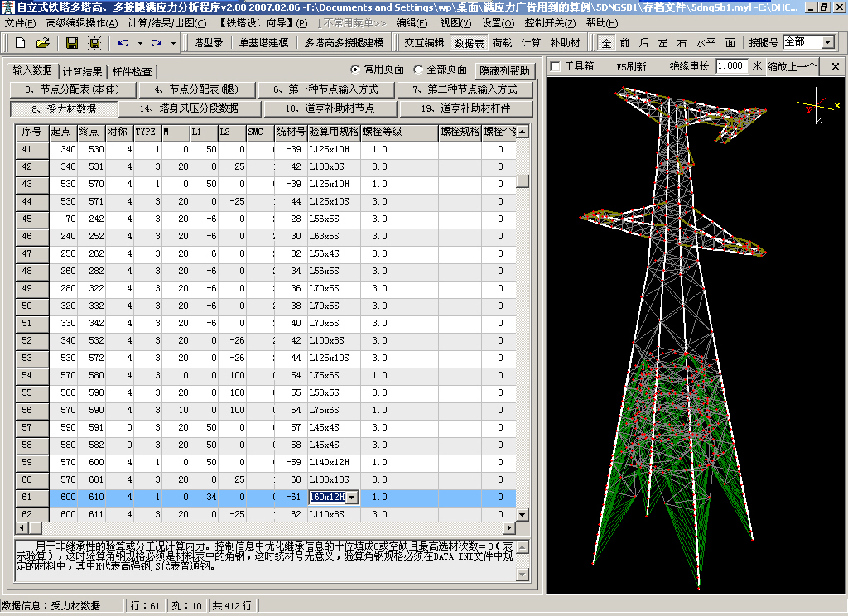848x616 pixels.
Task: Open the 编辑(E) menu
Action: point(412,23)
